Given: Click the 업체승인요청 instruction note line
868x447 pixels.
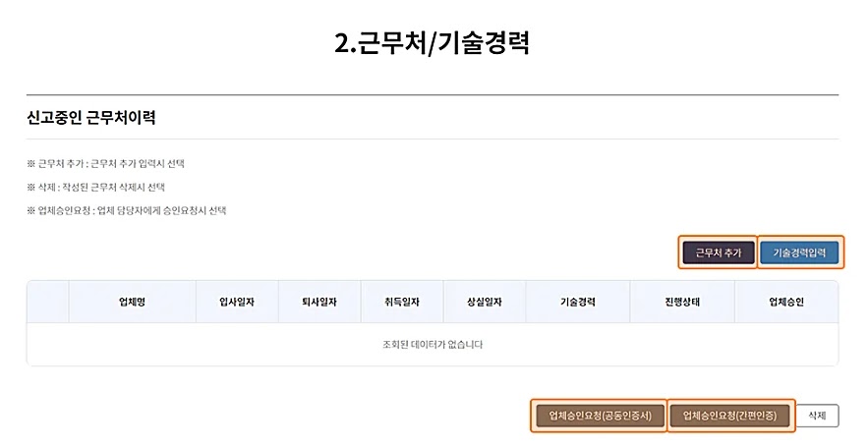Looking at the screenshot, I should coord(126,210).
